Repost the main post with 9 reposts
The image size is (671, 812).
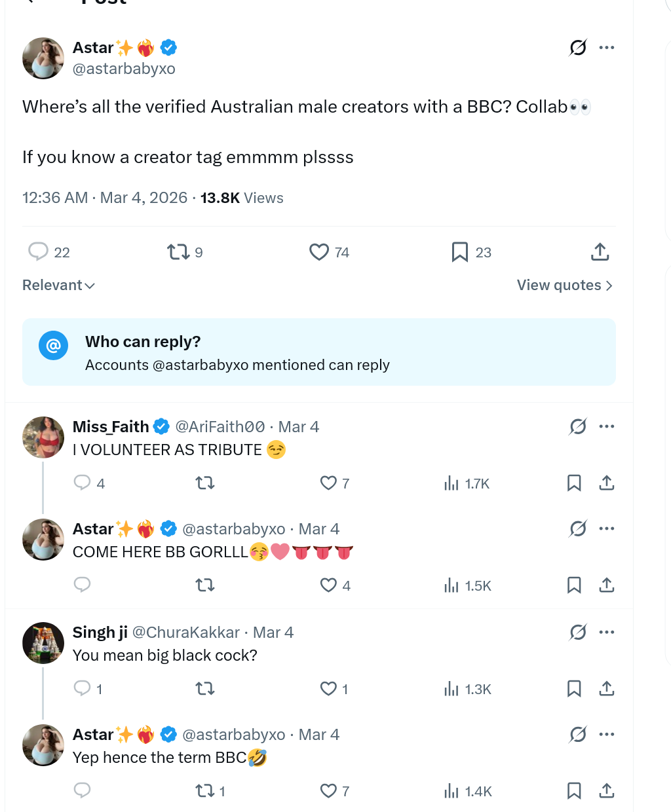pyautogui.click(x=178, y=252)
